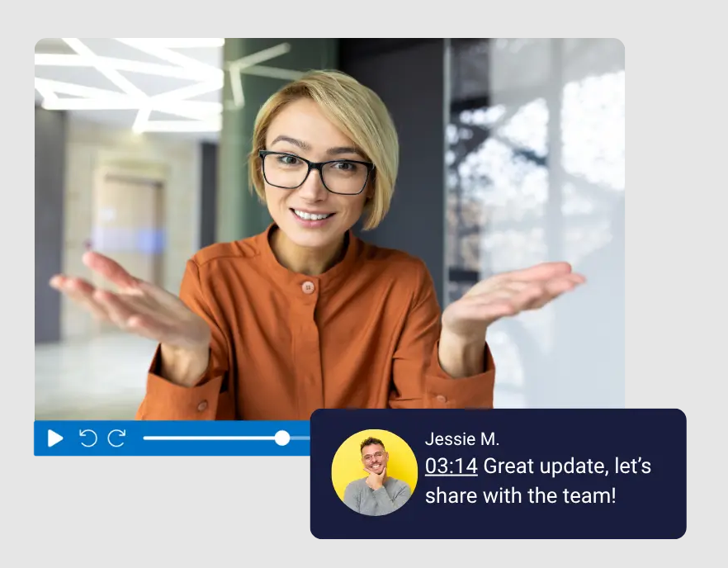Screen dimensions: 728x568
Task: Click the middle of the white progress track
Action: (x=215, y=438)
